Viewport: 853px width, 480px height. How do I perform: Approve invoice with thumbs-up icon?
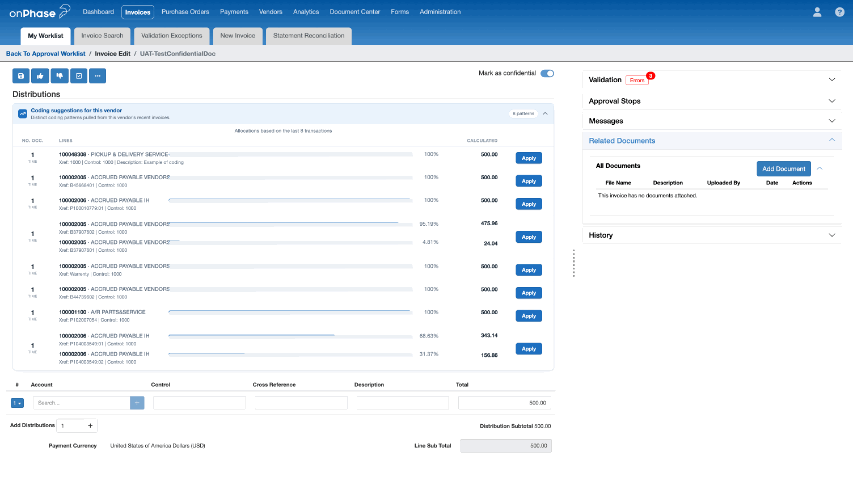point(40,76)
